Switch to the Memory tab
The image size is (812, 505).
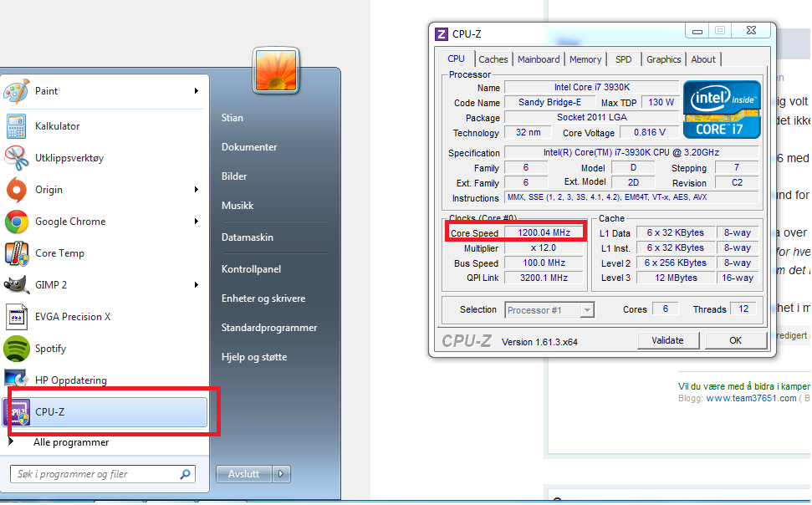click(x=585, y=59)
